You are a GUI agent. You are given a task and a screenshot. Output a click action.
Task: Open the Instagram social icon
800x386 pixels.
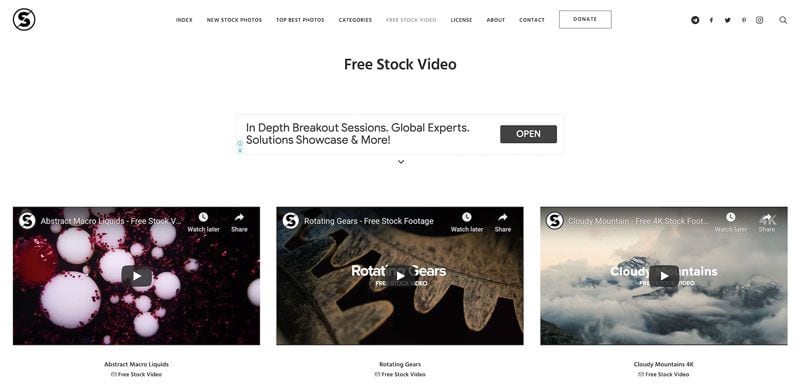coord(760,20)
